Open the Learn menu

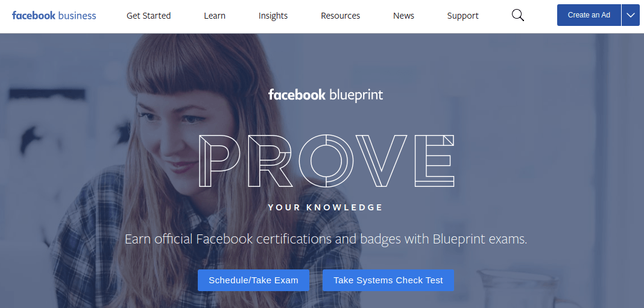(215, 16)
